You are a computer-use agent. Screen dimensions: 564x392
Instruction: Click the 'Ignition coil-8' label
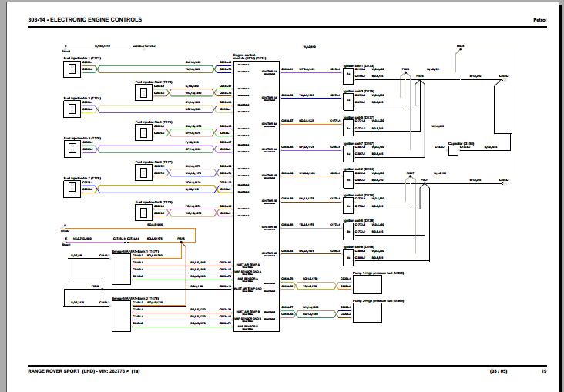coord(359,247)
